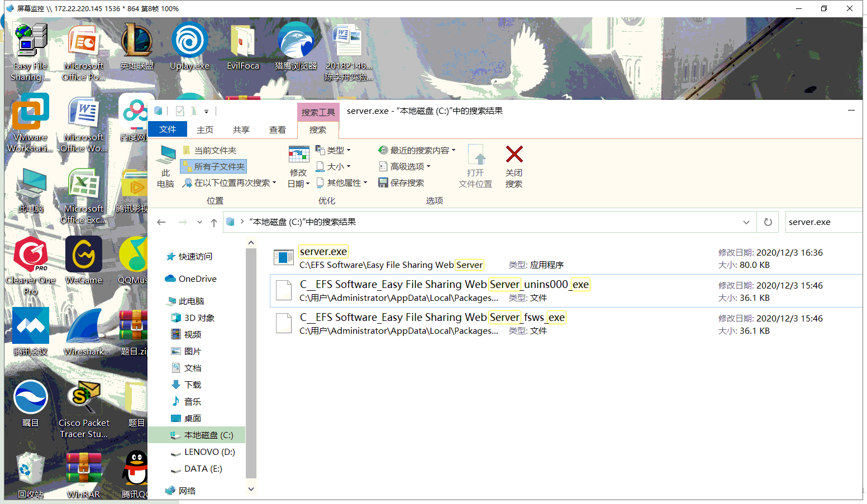The image size is (867, 504).
Task: Open 高级选项 dropdown
Action: (405, 166)
